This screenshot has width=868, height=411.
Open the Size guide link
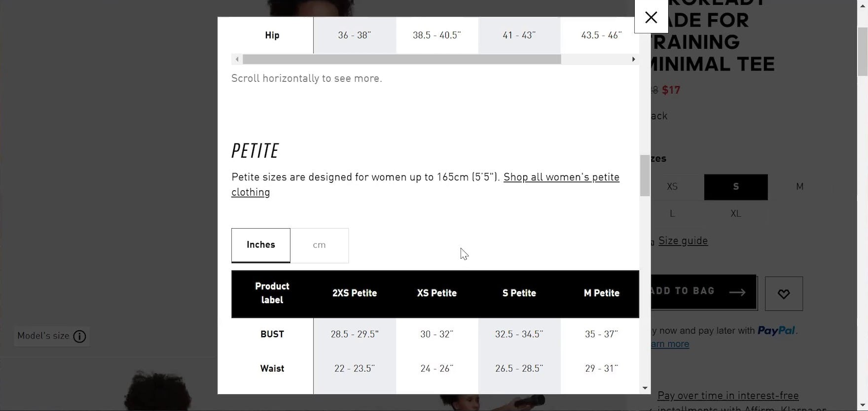coord(683,241)
